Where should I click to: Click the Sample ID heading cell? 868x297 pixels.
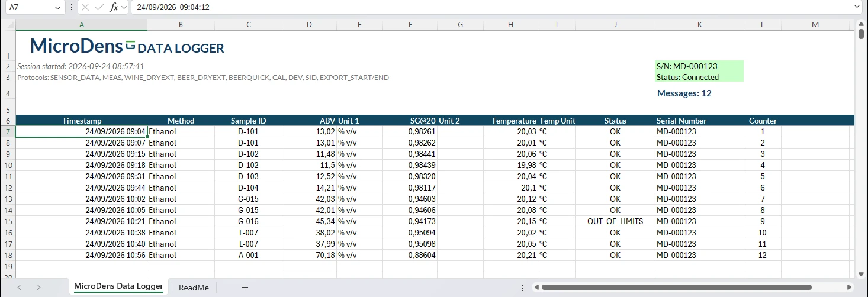[248, 121]
